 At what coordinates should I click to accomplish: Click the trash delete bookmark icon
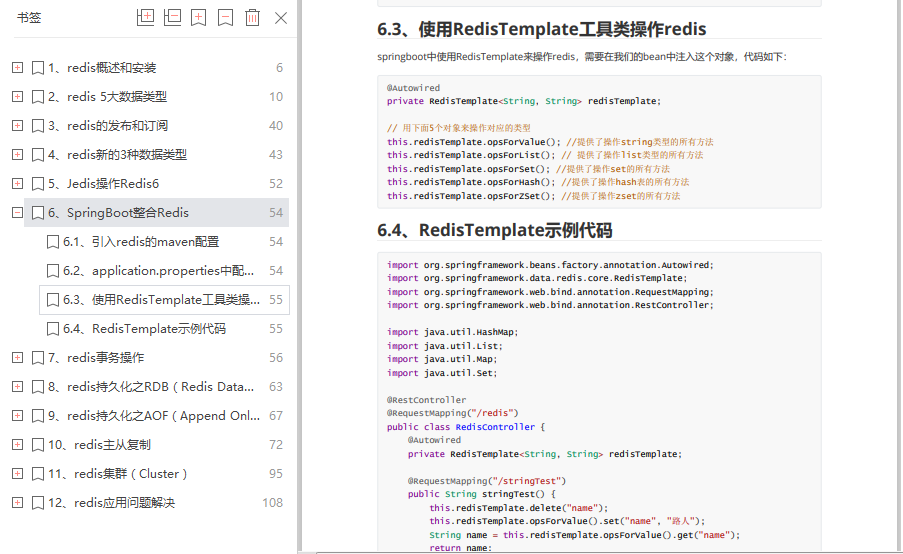click(252, 18)
